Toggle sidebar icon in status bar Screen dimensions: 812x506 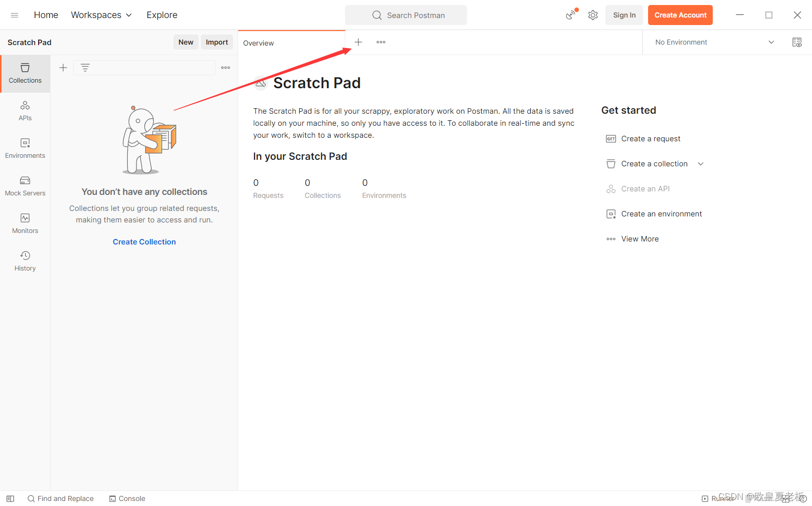coord(11,498)
